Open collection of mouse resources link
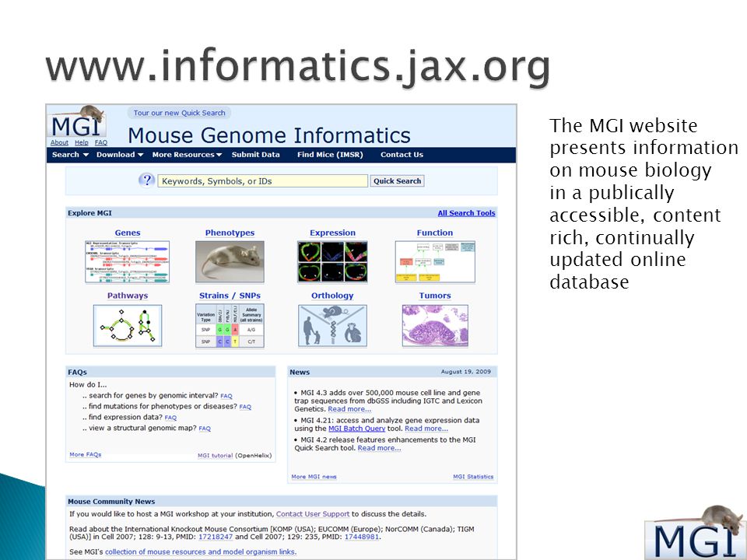The image size is (747, 560). click(201, 552)
